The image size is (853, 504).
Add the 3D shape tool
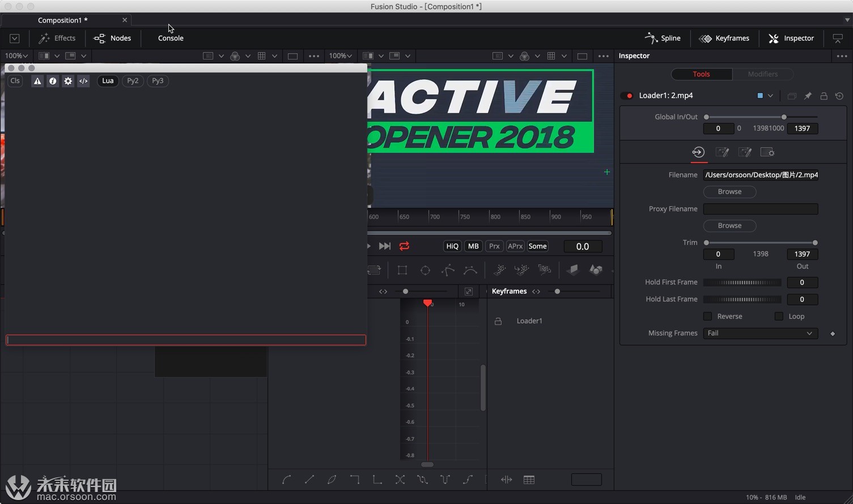click(596, 270)
